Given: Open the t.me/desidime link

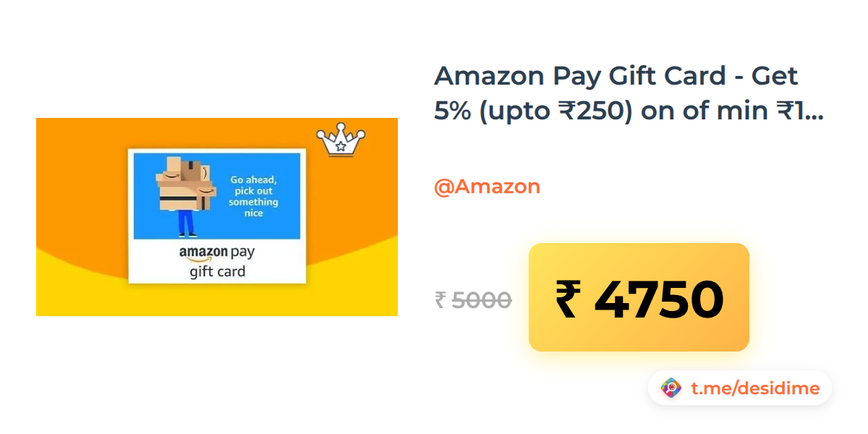Looking at the screenshot, I should click(755, 388).
